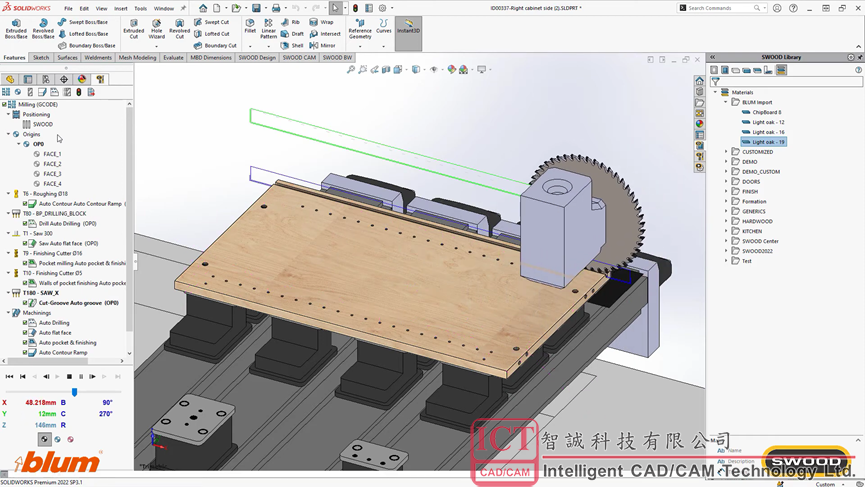The height and width of the screenshot is (487, 865).
Task: Click the Zoom to Fit view icon
Action: [x=350, y=69]
